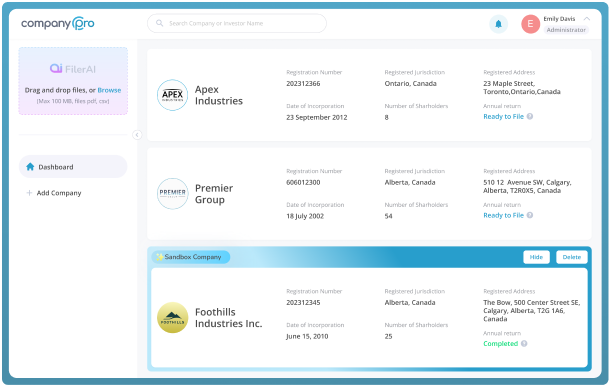Click Ready to File for Premier Group
611x387 pixels.
503,215
